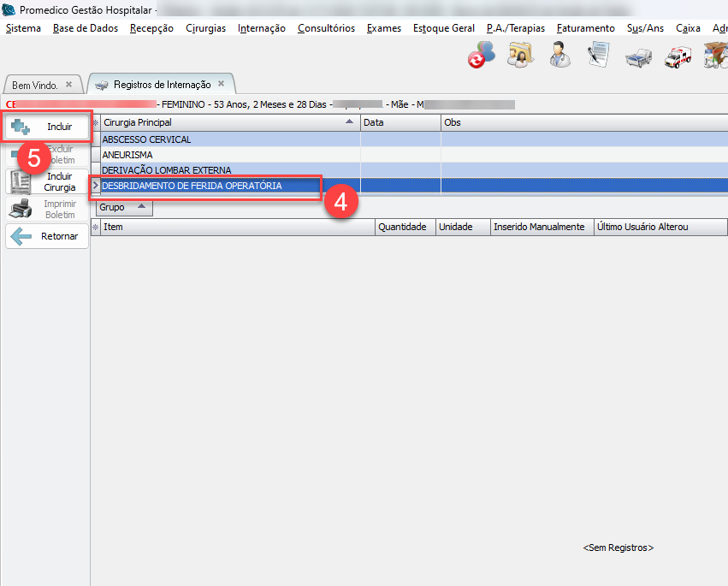728x586 pixels.
Task: Click the user refresh toolbar icon
Action: (481, 56)
